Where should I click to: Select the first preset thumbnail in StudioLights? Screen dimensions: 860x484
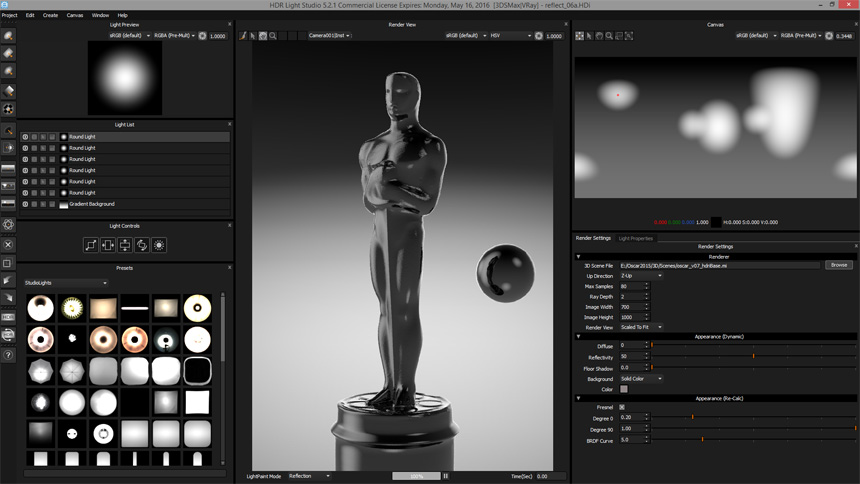tap(41, 308)
